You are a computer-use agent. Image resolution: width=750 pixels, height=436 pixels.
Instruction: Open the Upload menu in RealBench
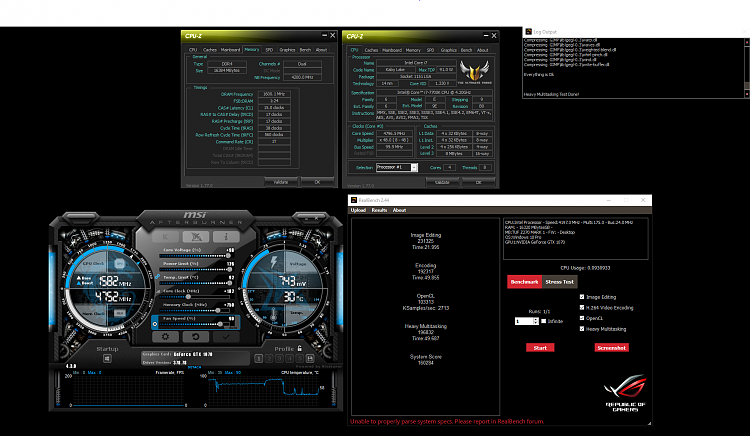point(358,210)
